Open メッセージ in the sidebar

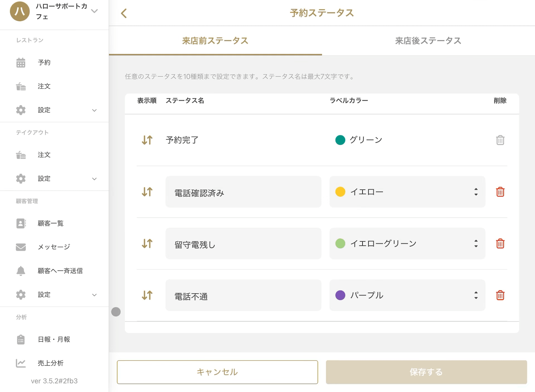[53, 247]
